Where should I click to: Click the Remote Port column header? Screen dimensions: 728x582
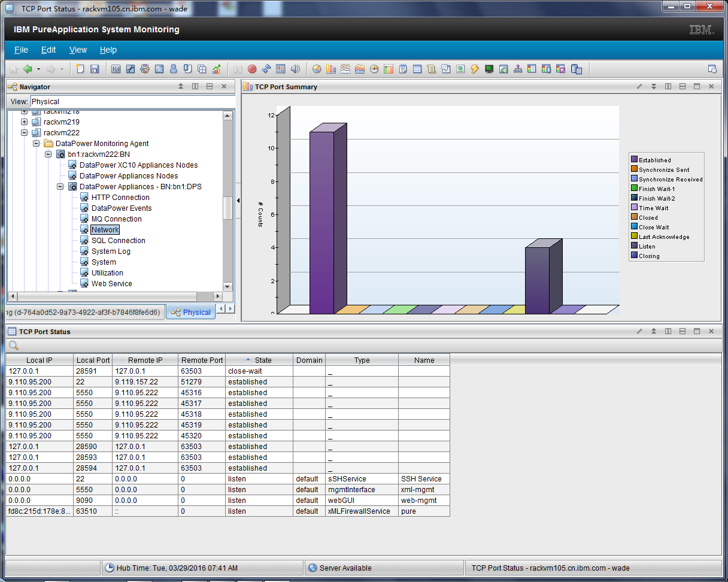coord(202,360)
